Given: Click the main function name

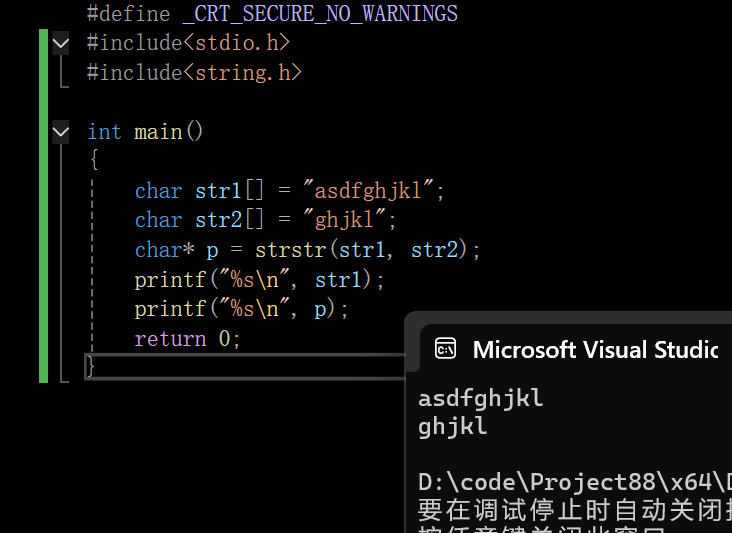Looking at the screenshot, I should 158,132.
